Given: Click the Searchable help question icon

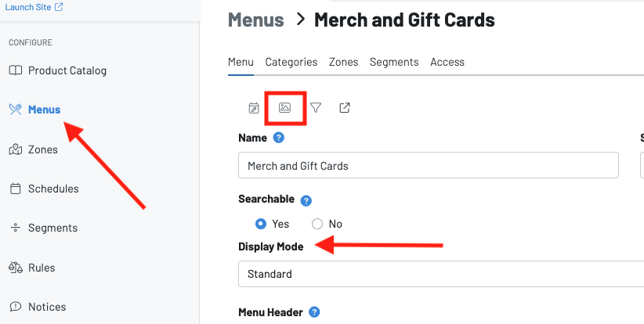Looking at the screenshot, I should pos(306,200).
